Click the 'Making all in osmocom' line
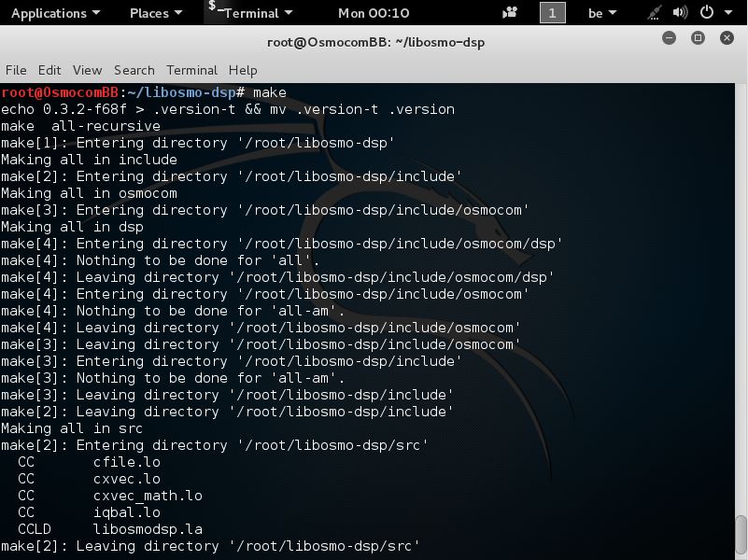 [90, 193]
